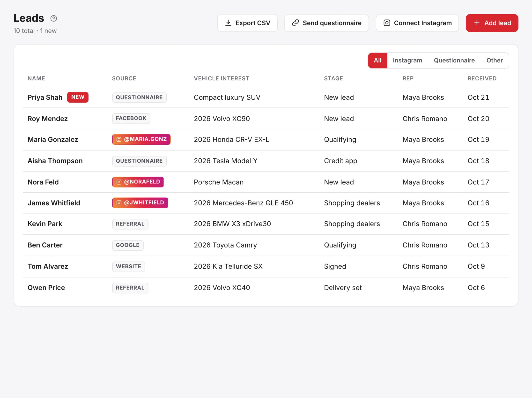Click Priya Shah's QUESTIONNAIRE source badge
532x398 pixels.
(x=139, y=98)
